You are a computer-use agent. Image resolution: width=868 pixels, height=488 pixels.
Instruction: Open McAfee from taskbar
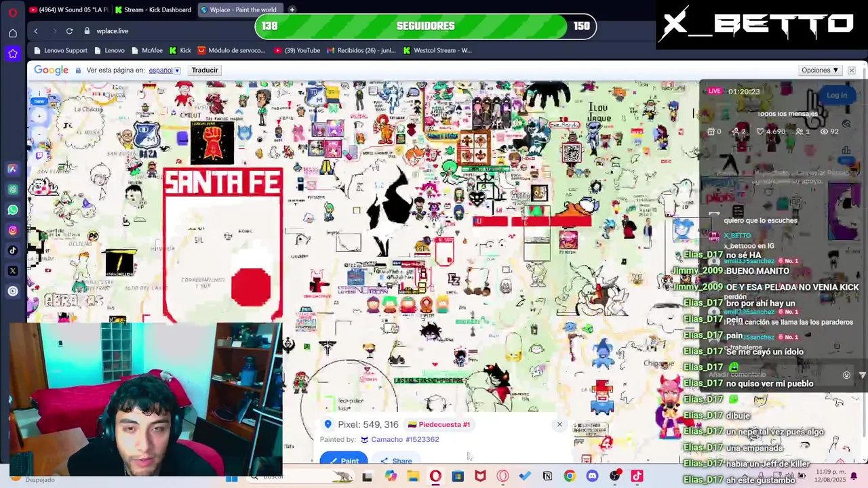[480, 476]
